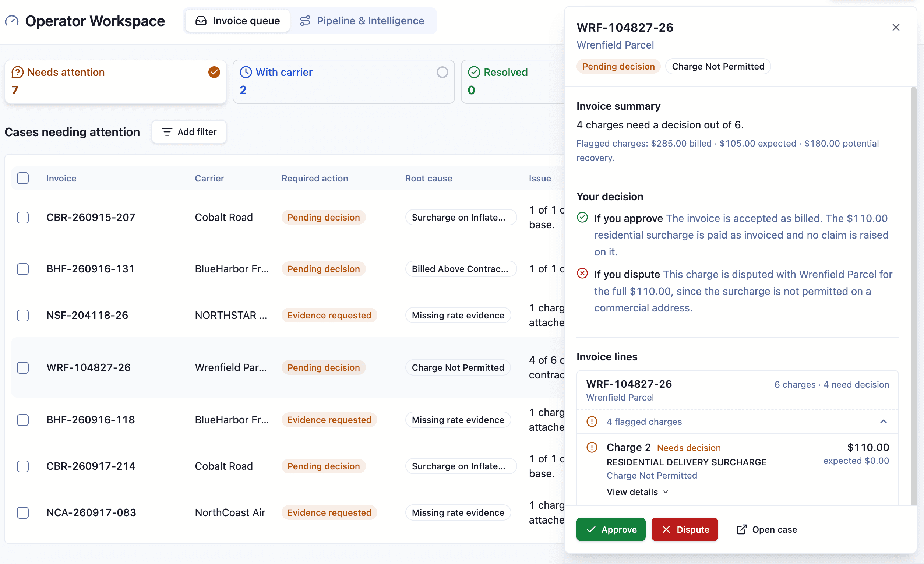The width and height of the screenshot is (924, 564).
Task: Select the checkbox for NSF-204118-26
Action: click(x=23, y=316)
